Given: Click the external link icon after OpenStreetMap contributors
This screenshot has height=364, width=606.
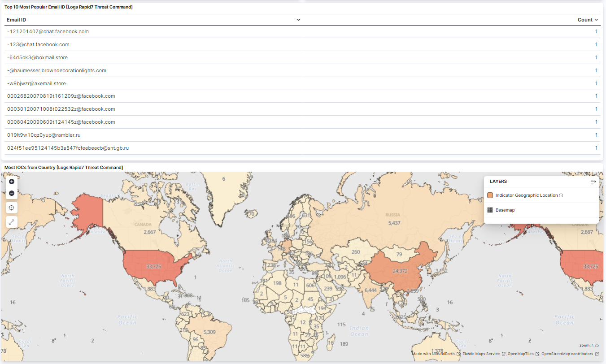Looking at the screenshot, I should (597, 354).
